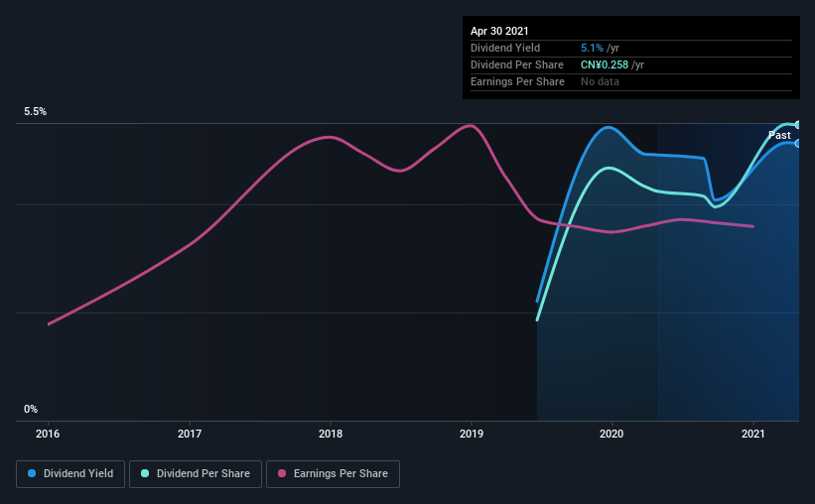Click the blue endpoint marker on Dividend Yield line
Screen dimensions: 815x504
point(797,144)
